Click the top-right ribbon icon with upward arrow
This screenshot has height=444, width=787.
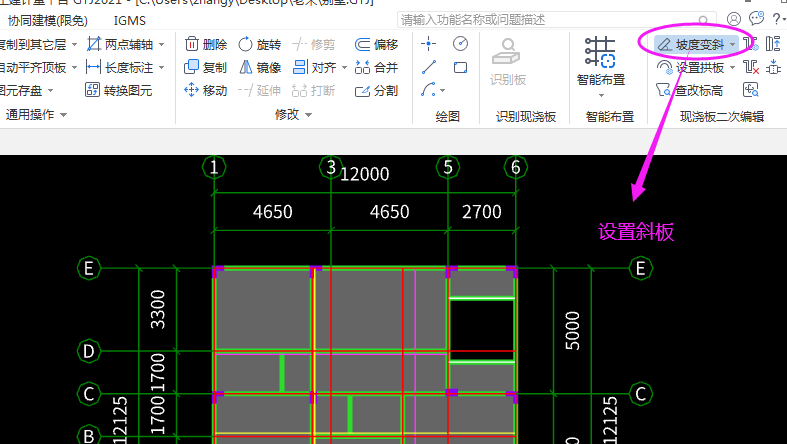tap(773, 44)
